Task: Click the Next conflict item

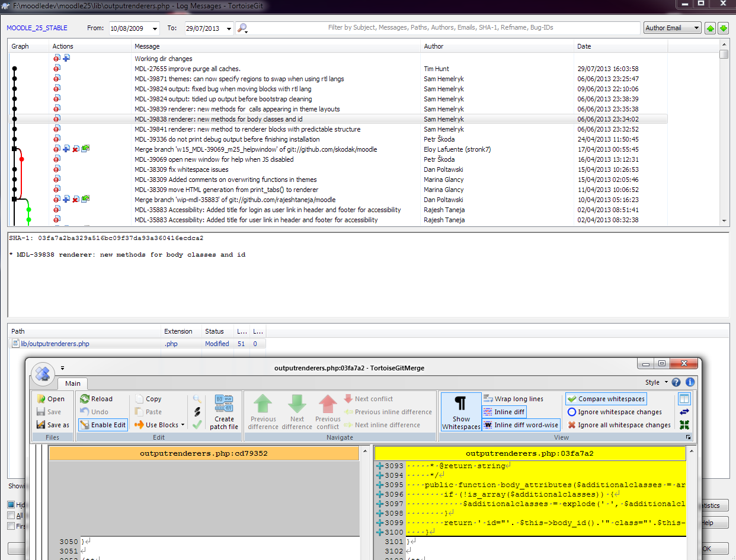Action: (x=368, y=399)
